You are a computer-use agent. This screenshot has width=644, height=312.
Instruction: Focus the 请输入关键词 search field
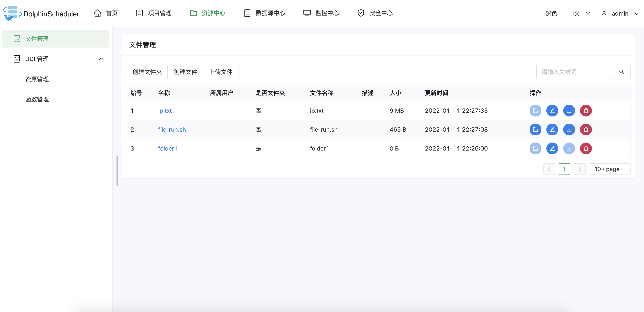click(x=573, y=72)
